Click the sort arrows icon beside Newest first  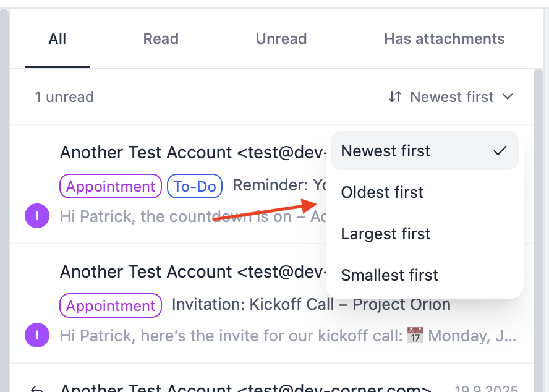click(395, 97)
